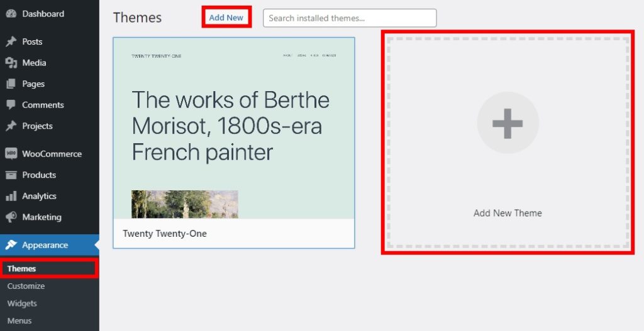The width and height of the screenshot is (644, 331).
Task: Click the Comments speech bubble icon
Action: pyautogui.click(x=11, y=105)
